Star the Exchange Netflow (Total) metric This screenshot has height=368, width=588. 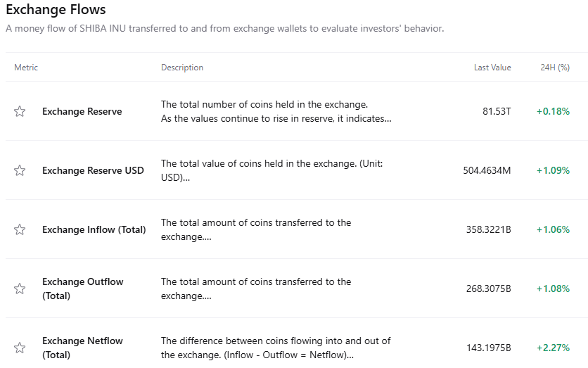point(20,348)
